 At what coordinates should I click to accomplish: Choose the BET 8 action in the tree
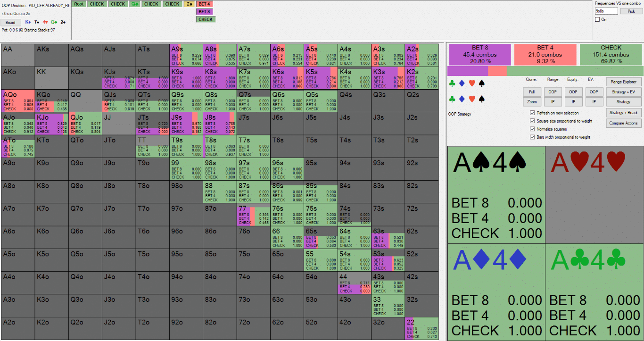tap(205, 11)
